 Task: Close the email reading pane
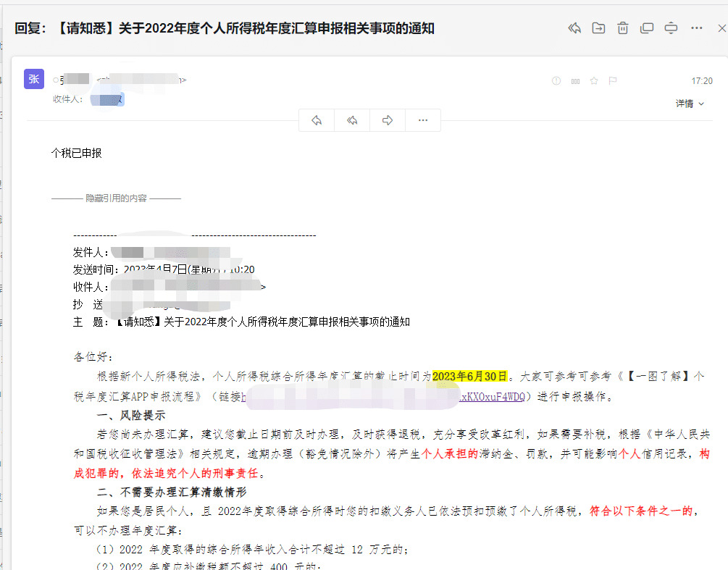(721, 28)
